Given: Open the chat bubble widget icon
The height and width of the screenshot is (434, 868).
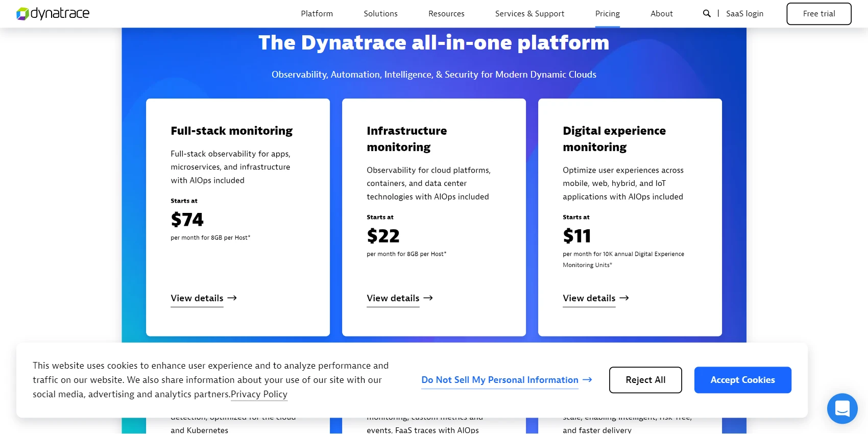Looking at the screenshot, I should click(842, 408).
